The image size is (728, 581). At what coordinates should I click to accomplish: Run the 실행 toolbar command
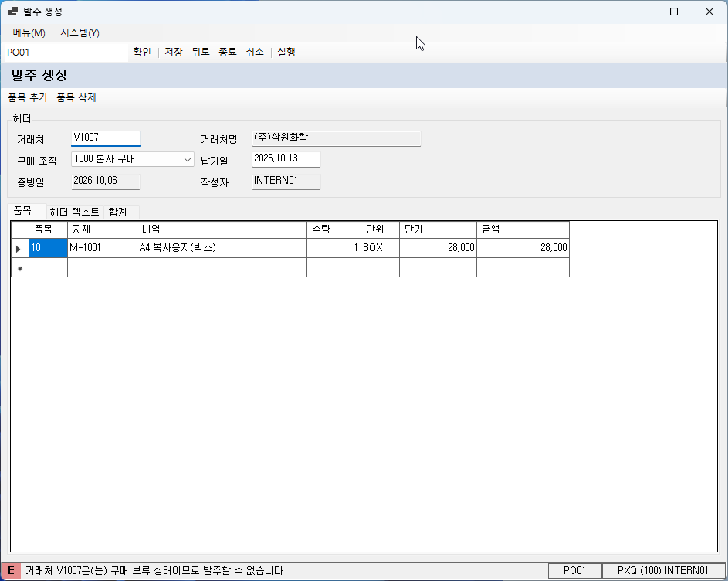coord(286,52)
